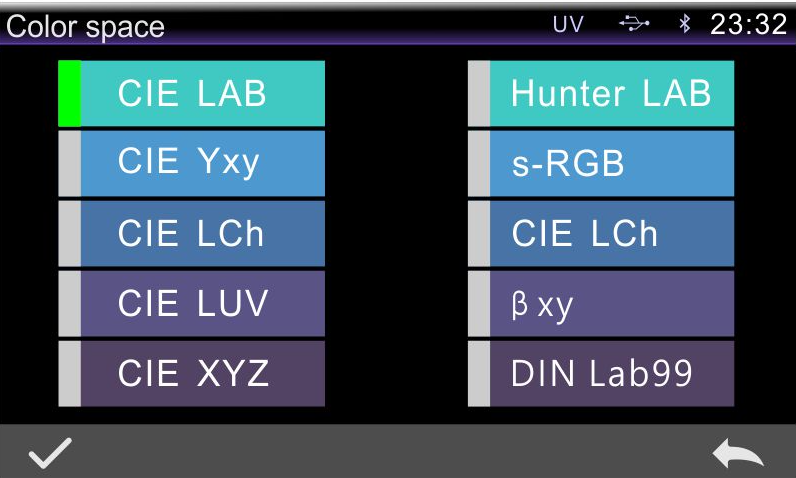Select CIE XYZ color space
This screenshot has width=796, height=478.
[202, 373]
